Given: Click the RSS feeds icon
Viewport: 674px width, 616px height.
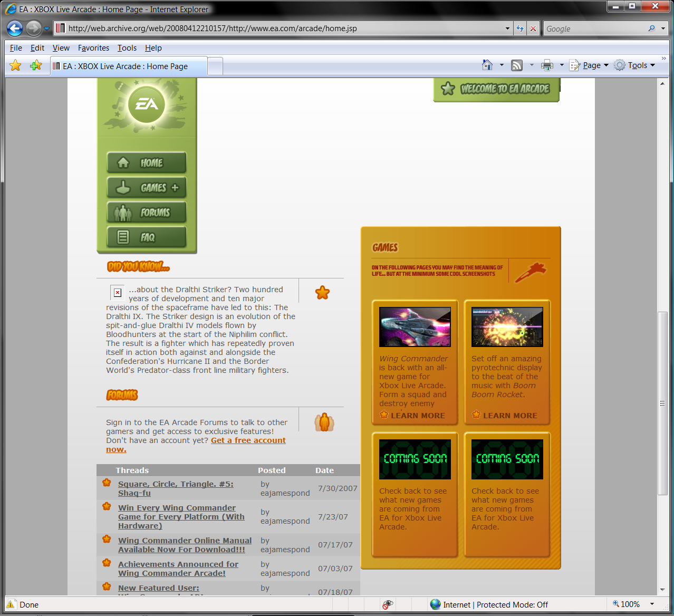Looking at the screenshot, I should (517, 65).
